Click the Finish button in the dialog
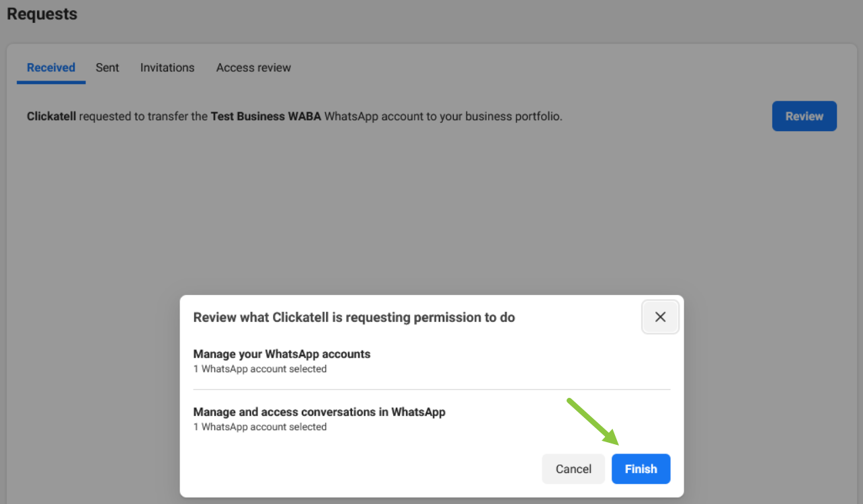 (x=641, y=469)
